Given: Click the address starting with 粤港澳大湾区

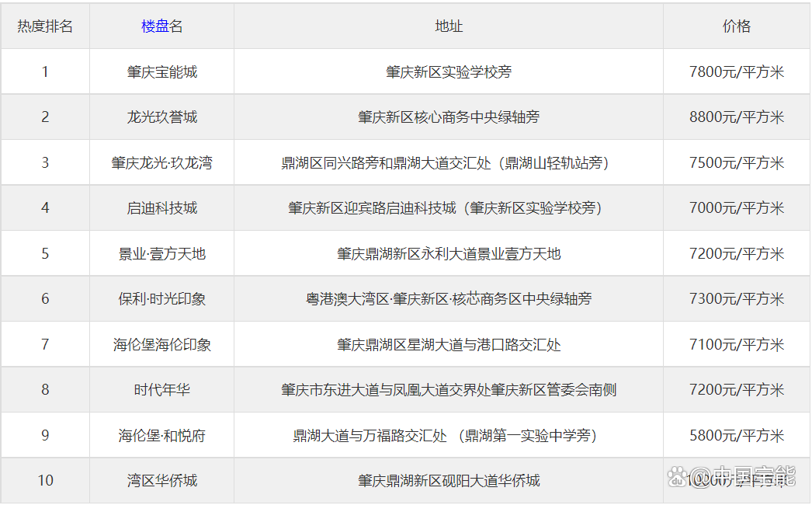Looking at the screenshot, I should pyautogui.click(x=449, y=298).
